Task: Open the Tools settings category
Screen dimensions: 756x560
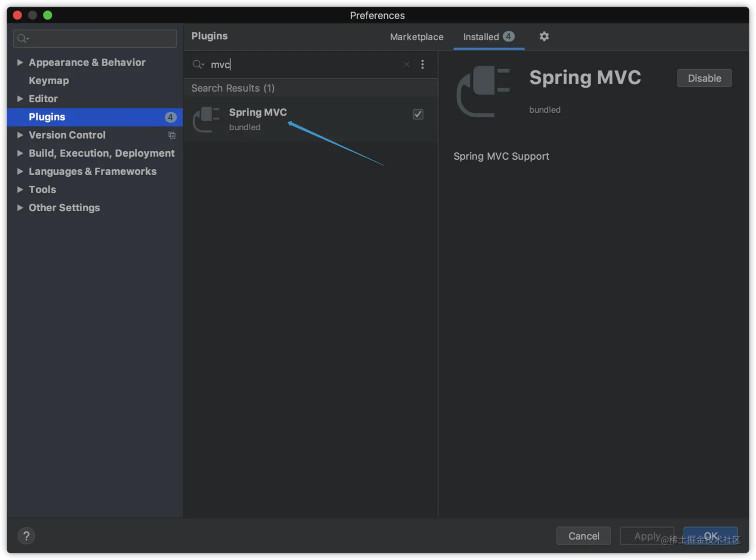Action: point(42,190)
